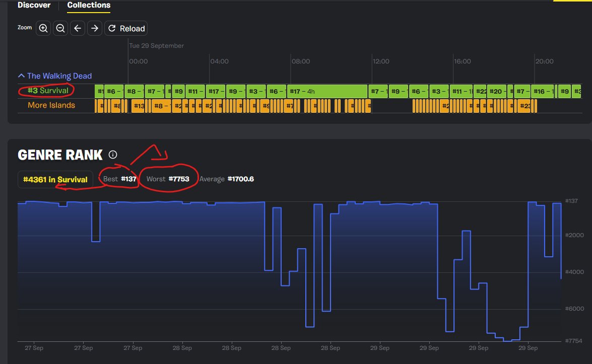Click the #6000 y-axis label
The height and width of the screenshot is (364, 592).
coord(574,309)
